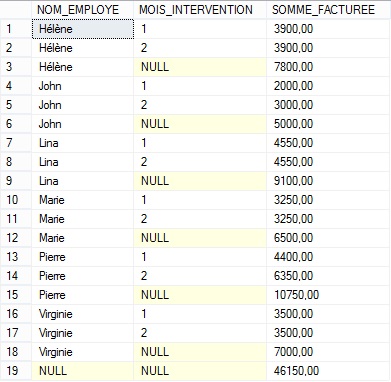The height and width of the screenshot is (382, 391).
Task: Select row number 19 header
Action: click(x=16, y=370)
